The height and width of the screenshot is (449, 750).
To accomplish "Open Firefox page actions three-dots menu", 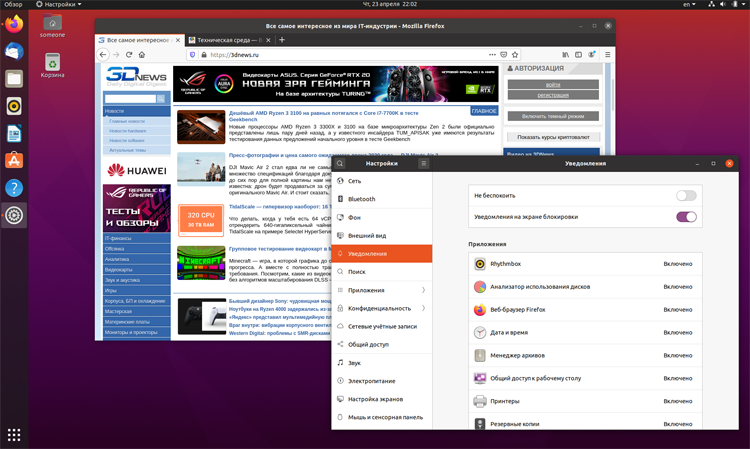I will point(492,55).
